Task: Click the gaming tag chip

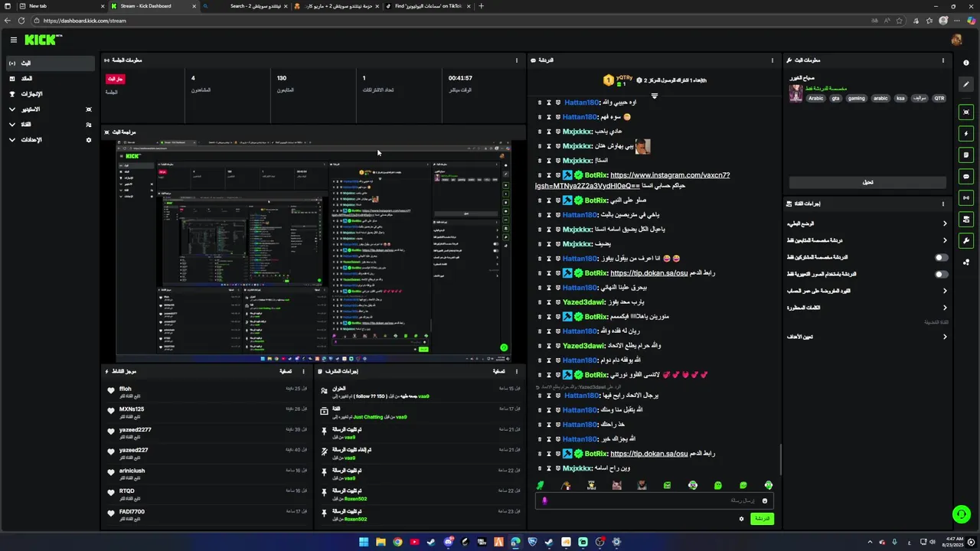Action: (x=856, y=98)
